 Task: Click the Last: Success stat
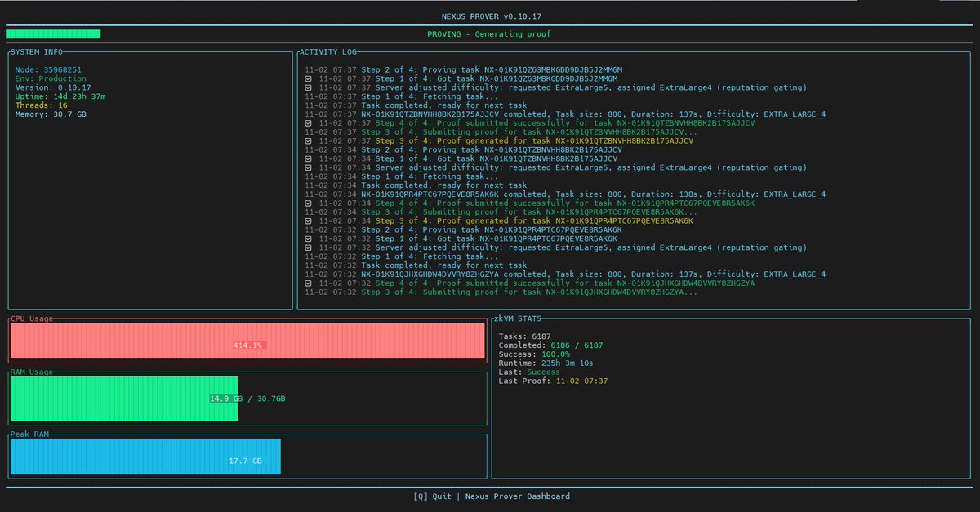point(530,372)
